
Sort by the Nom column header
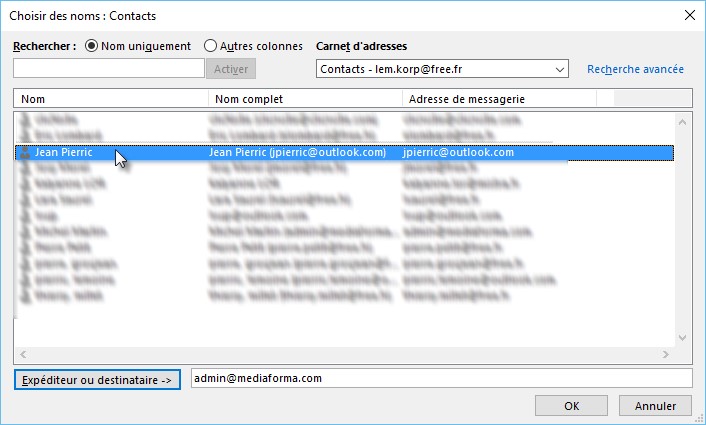pos(111,99)
